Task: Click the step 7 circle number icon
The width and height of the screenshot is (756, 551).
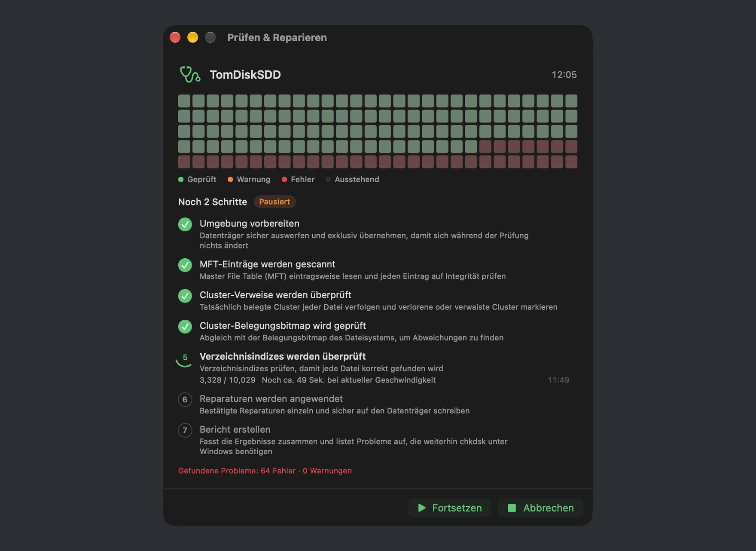Action: [185, 430]
